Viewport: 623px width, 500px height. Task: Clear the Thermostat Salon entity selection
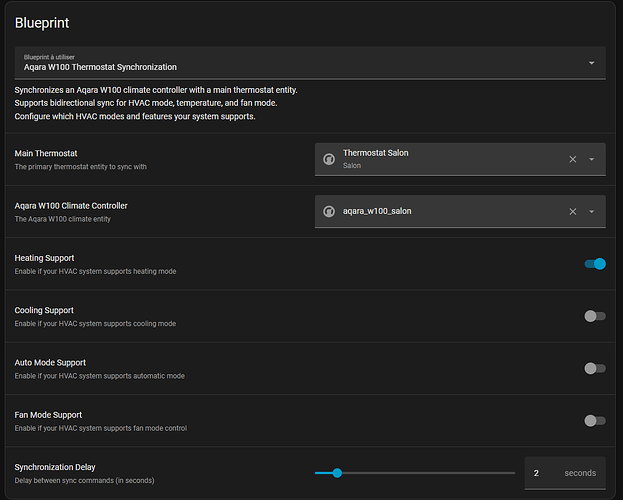pyautogui.click(x=573, y=159)
